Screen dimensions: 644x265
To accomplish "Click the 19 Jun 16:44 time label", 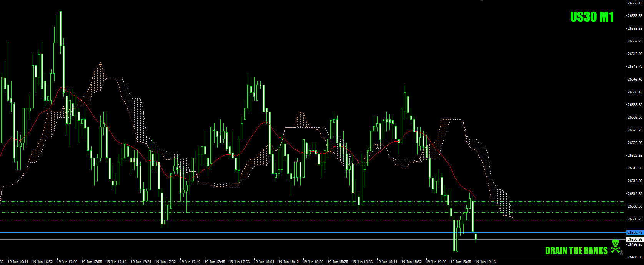I will pyautogui.click(x=18, y=262).
